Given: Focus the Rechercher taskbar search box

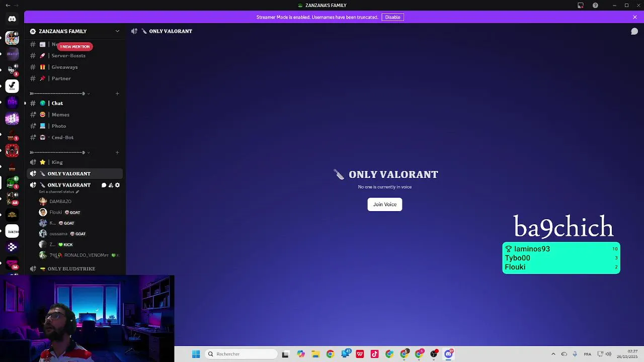Looking at the screenshot, I should point(242,354).
